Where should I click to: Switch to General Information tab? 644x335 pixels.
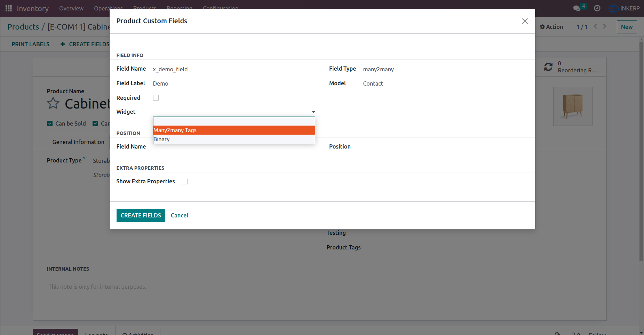78,142
